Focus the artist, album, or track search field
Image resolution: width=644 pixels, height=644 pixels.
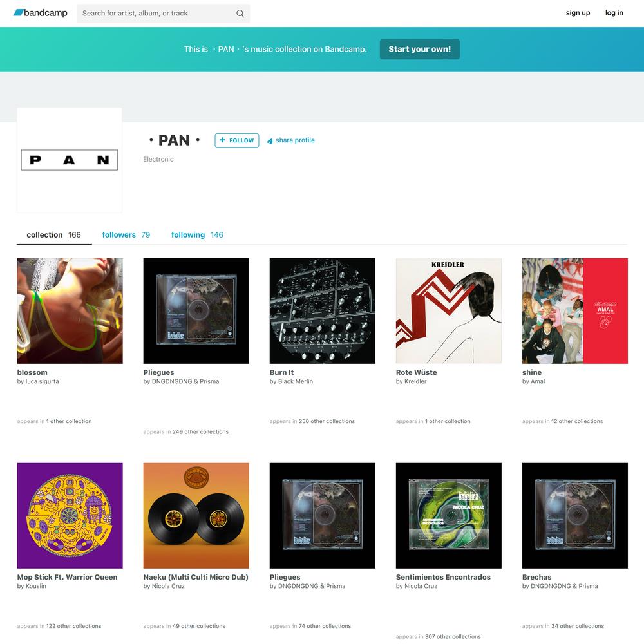tap(163, 14)
